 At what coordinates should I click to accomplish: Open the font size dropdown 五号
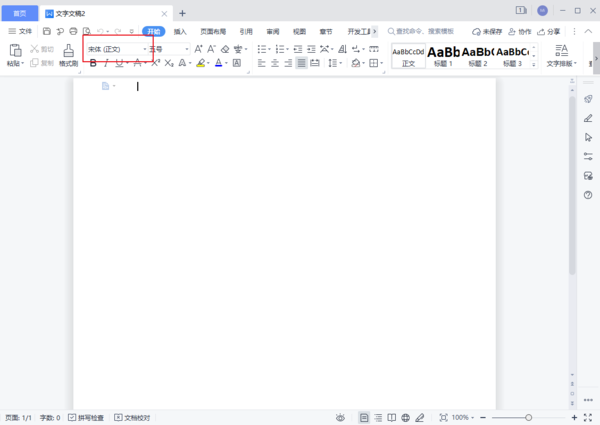(168, 48)
